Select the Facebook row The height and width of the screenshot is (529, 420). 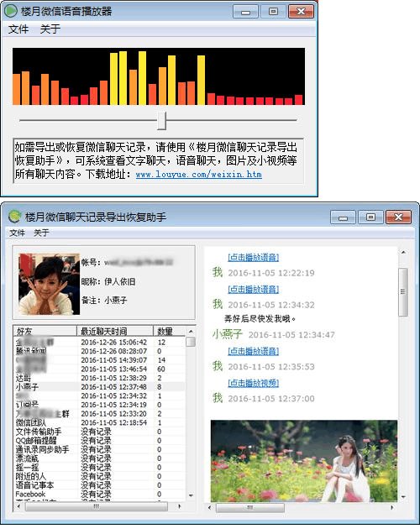pos(99,494)
